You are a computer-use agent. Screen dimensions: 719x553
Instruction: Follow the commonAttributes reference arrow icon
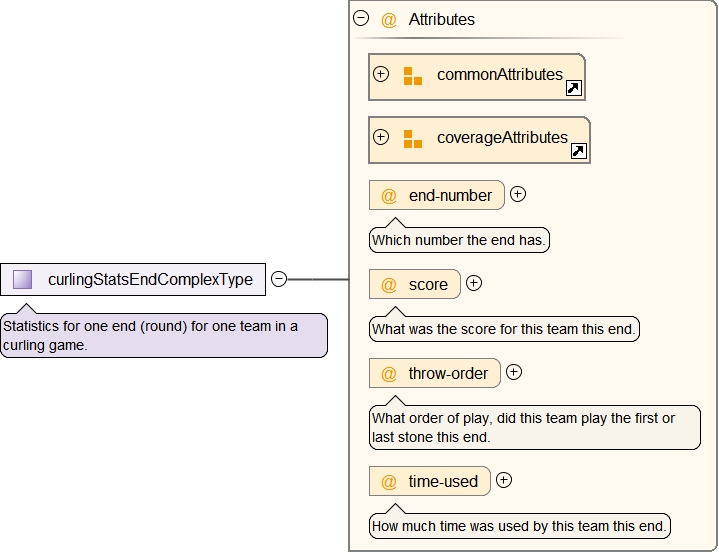573,89
